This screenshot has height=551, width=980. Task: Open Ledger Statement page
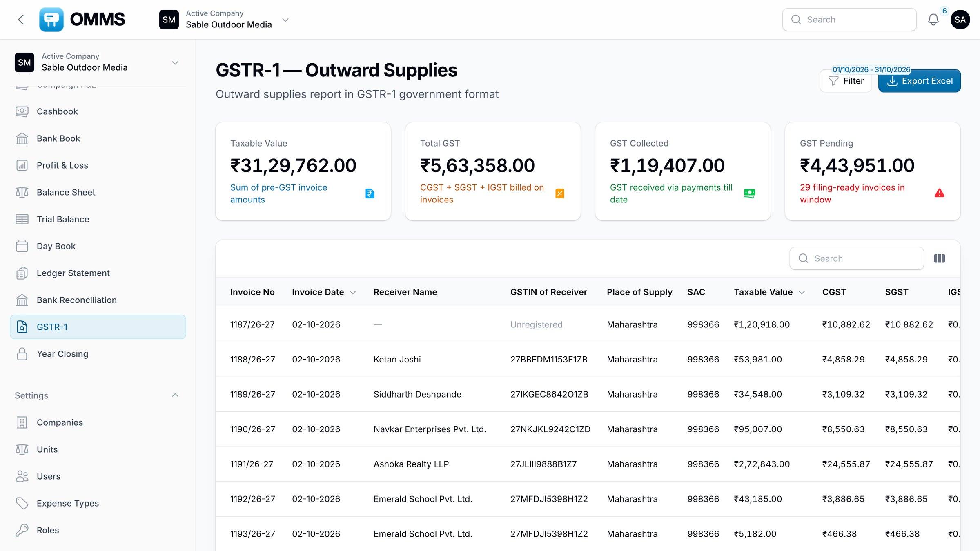98,273
